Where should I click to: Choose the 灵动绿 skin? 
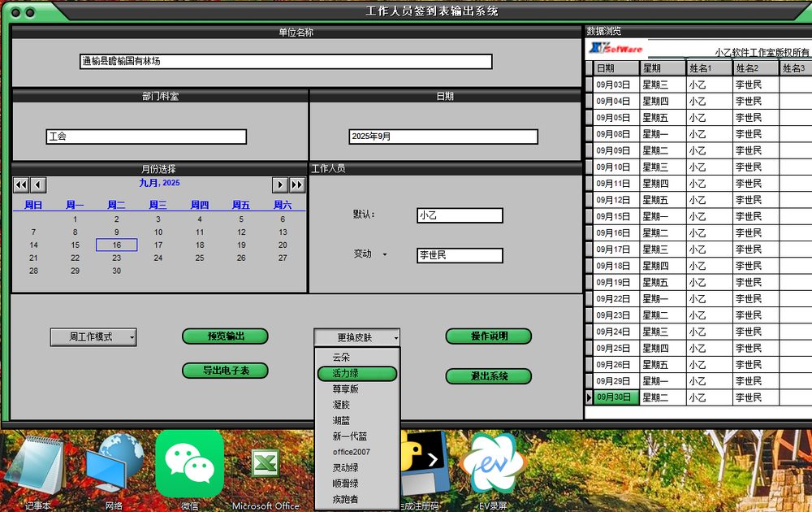point(357,468)
